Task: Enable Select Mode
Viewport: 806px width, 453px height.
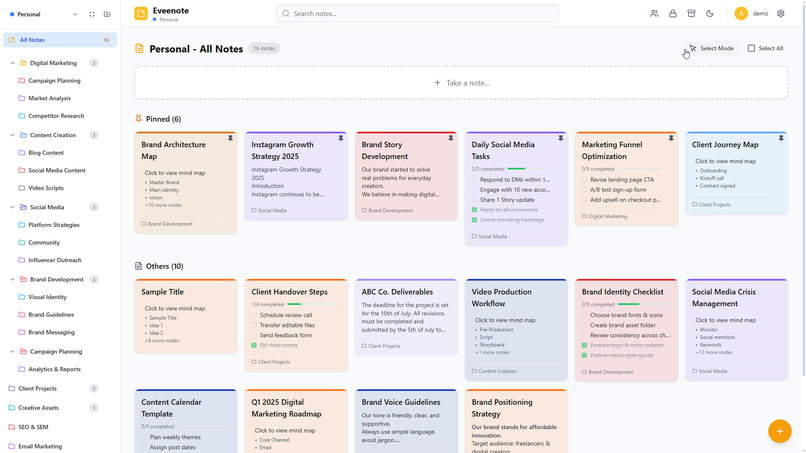Action: (x=711, y=48)
